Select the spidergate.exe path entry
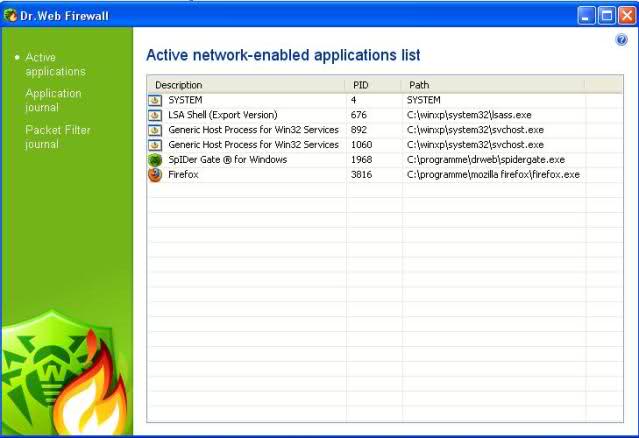This screenshot has height=438, width=639. click(486, 160)
